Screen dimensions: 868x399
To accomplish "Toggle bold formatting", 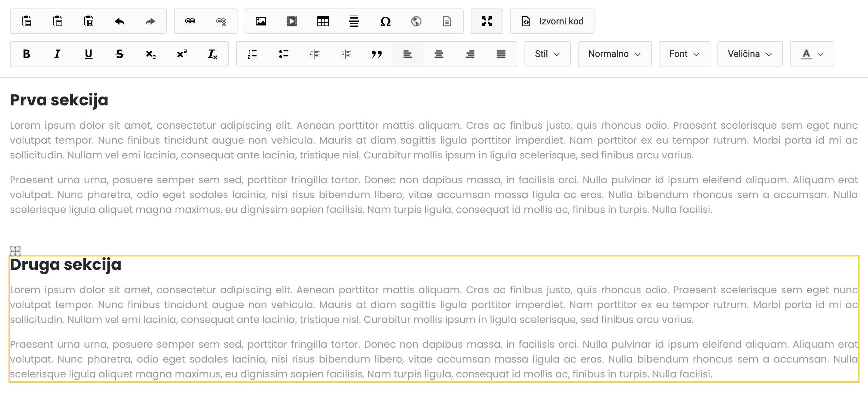I will pyautogui.click(x=26, y=54).
